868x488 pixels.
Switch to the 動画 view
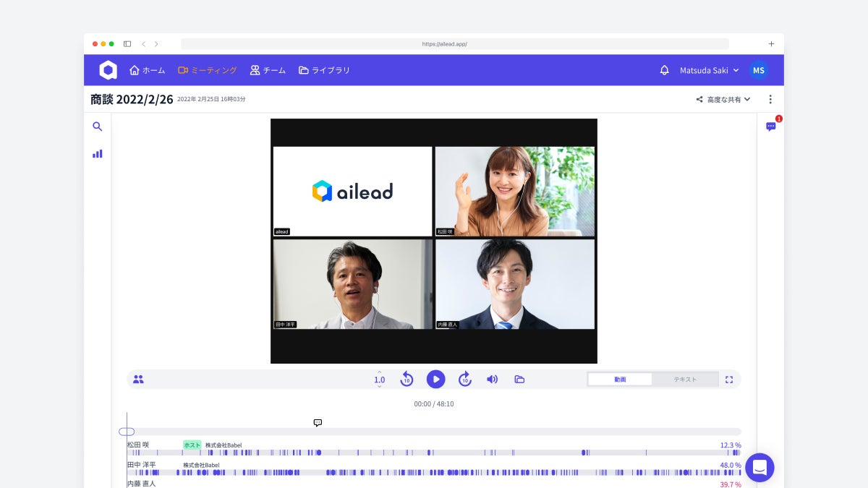pyautogui.click(x=620, y=379)
